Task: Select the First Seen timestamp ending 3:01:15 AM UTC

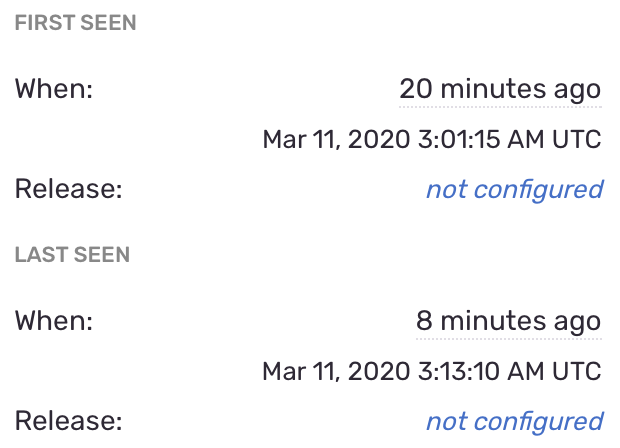Action: 431,139
